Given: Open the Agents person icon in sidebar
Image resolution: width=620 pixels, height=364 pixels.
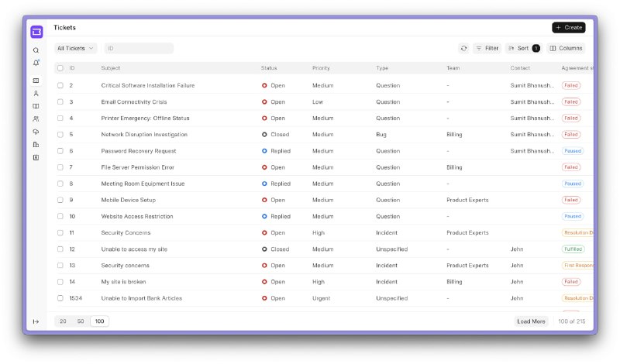Looking at the screenshot, I should tap(36, 93).
